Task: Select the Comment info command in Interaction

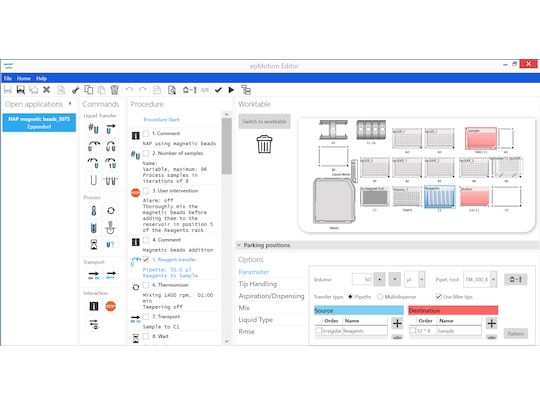Action: pos(94,306)
